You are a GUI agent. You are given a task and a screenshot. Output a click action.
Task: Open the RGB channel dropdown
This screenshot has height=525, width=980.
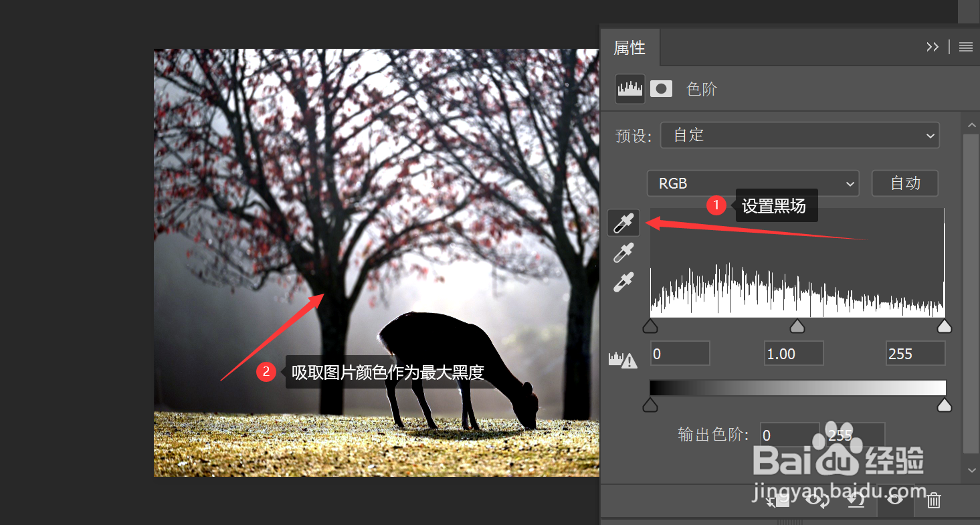753,183
